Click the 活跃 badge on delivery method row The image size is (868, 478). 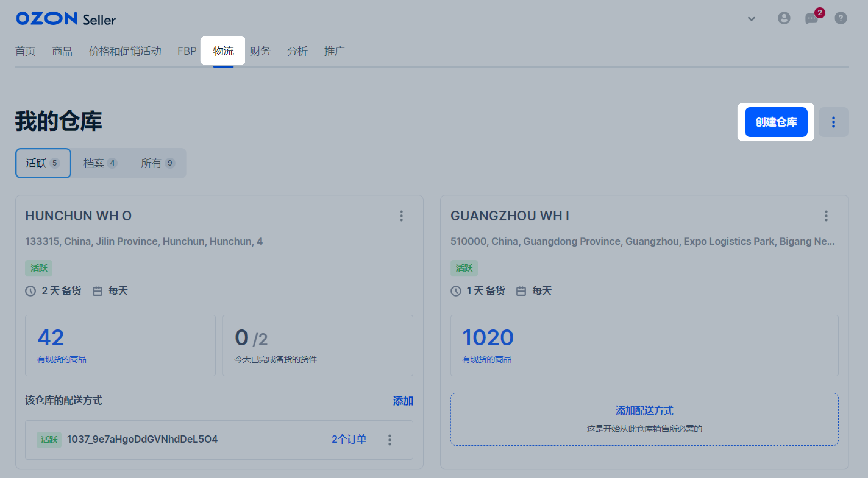click(49, 440)
